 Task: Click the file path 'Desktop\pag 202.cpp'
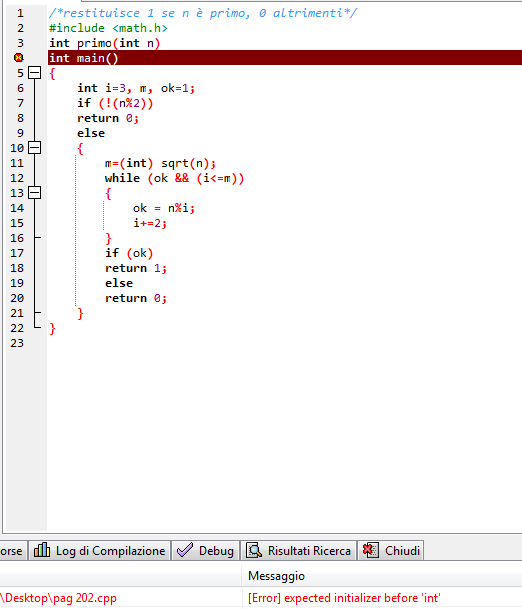[58, 598]
